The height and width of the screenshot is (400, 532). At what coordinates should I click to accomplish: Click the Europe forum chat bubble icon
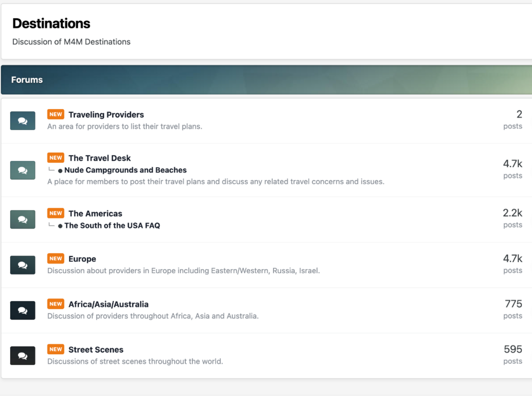(22, 265)
